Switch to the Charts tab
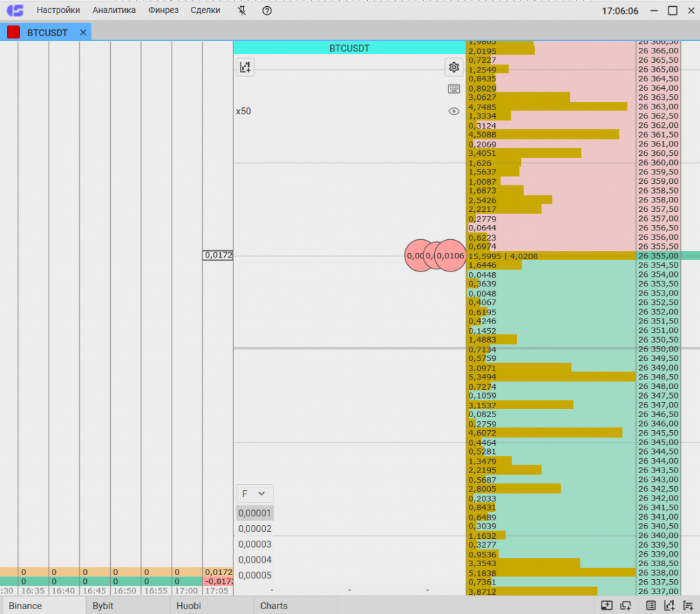The height and width of the screenshot is (614, 700). point(273,606)
